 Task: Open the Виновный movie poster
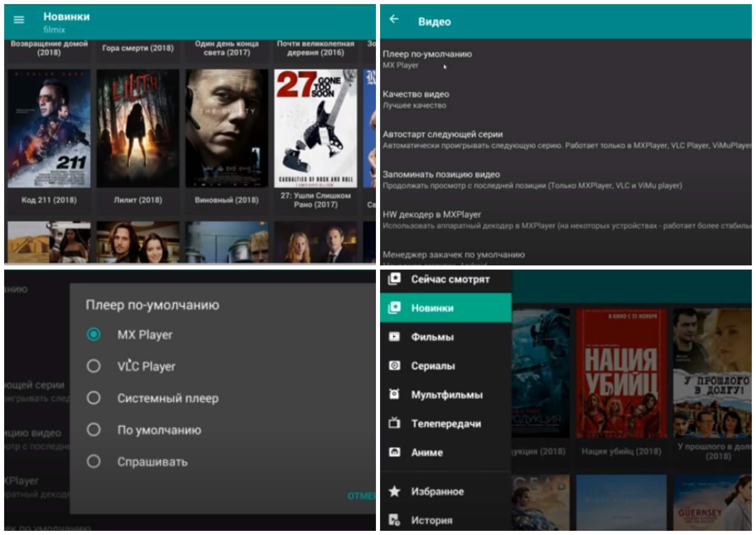click(x=227, y=128)
